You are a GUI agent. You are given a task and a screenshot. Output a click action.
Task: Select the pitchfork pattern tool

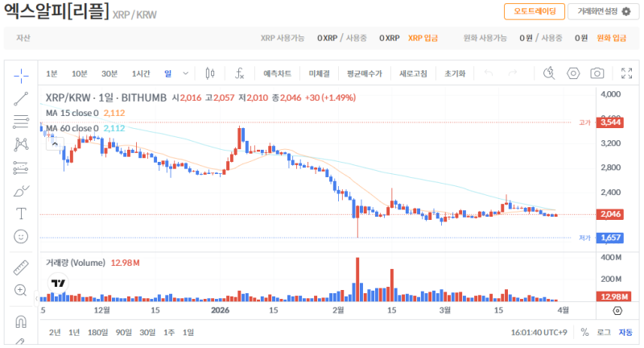click(x=21, y=145)
